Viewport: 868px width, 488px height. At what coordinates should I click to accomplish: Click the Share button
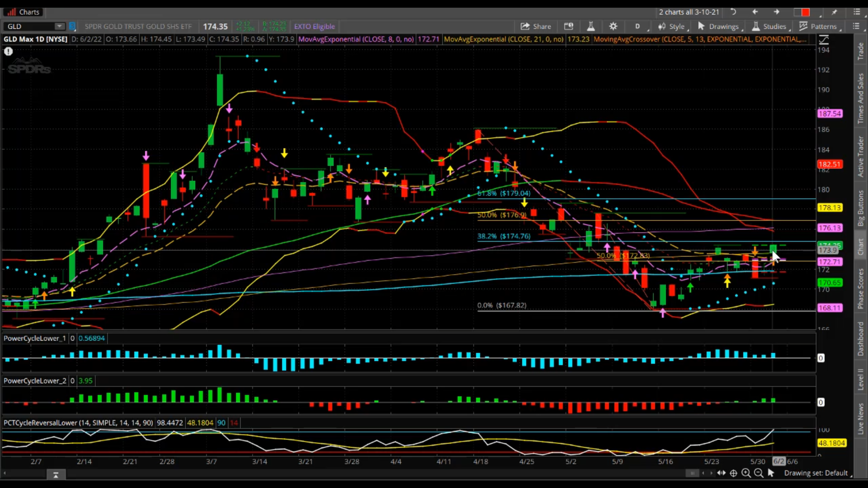click(x=536, y=26)
